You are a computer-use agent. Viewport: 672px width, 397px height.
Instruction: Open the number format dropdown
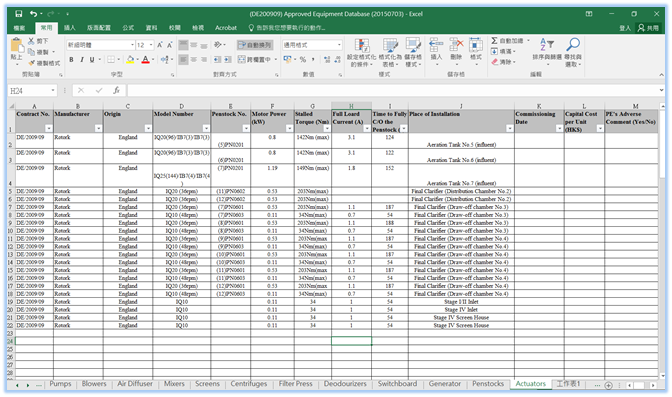(339, 45)
